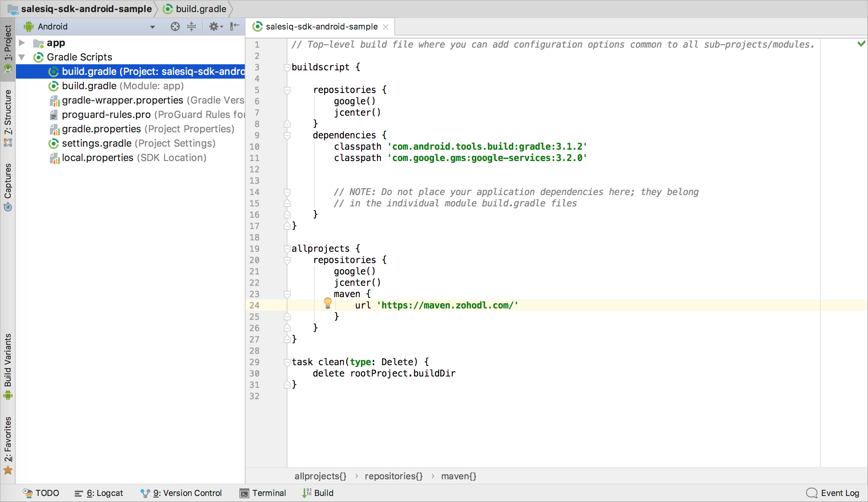Click the green inspection checkmark indicator
The image size is (868, 502).
[x=861, y=44]
